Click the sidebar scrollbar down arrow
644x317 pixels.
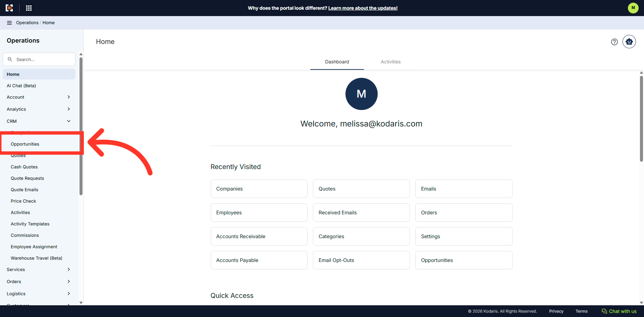click(81, 303)
